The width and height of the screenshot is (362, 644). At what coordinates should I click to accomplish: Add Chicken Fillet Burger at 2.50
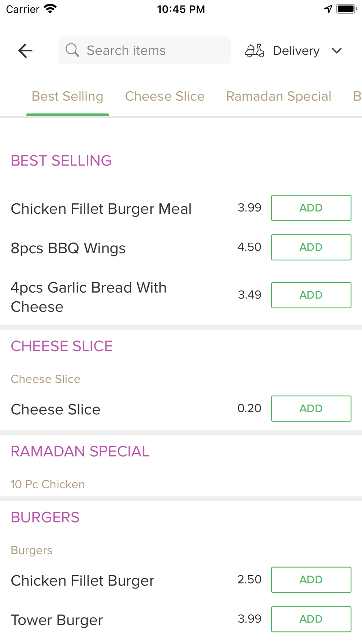coord(311,580)
